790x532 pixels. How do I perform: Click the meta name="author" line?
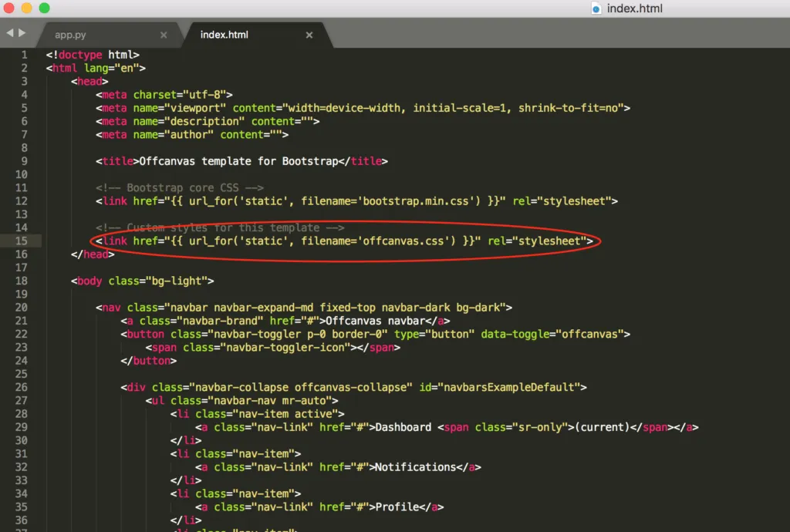coord(192,134)
